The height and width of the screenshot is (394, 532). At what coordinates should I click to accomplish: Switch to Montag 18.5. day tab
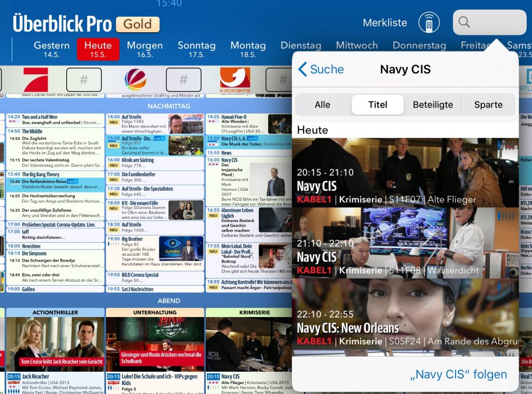(x=248, y=49)
